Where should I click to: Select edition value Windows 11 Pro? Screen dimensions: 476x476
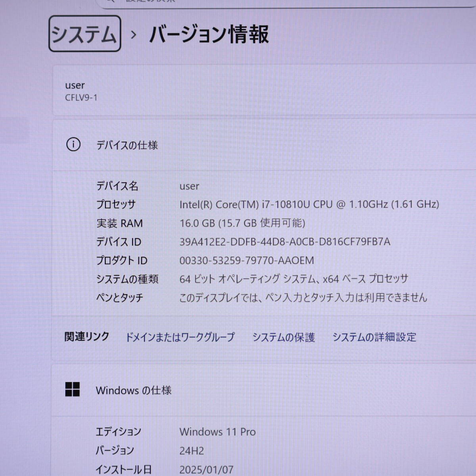(x=217, y=432)
